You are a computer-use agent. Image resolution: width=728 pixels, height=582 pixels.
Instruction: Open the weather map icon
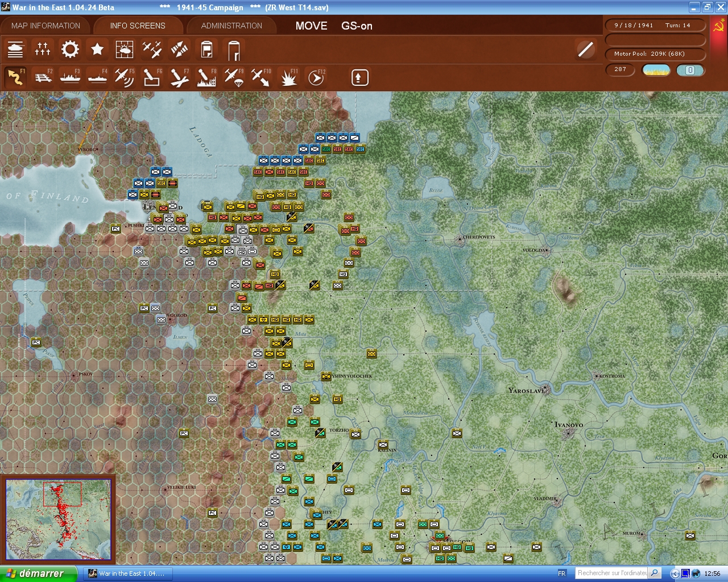click(125, 49)
